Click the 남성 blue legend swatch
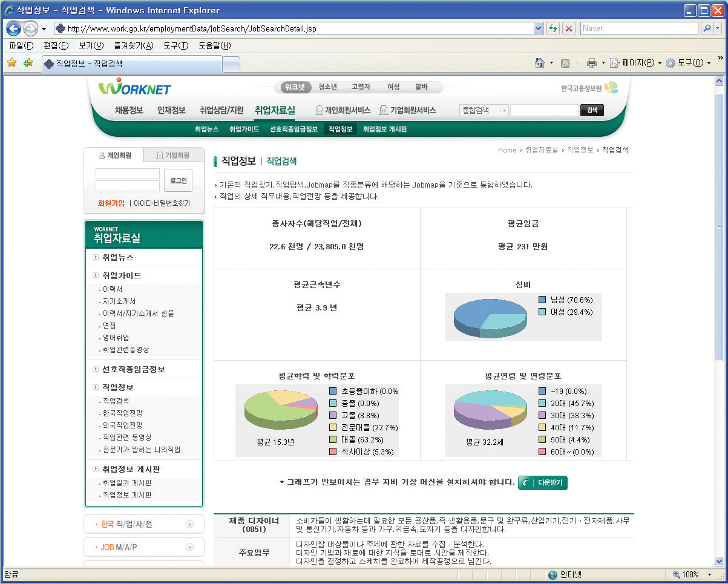 click(x=542, y=300)
